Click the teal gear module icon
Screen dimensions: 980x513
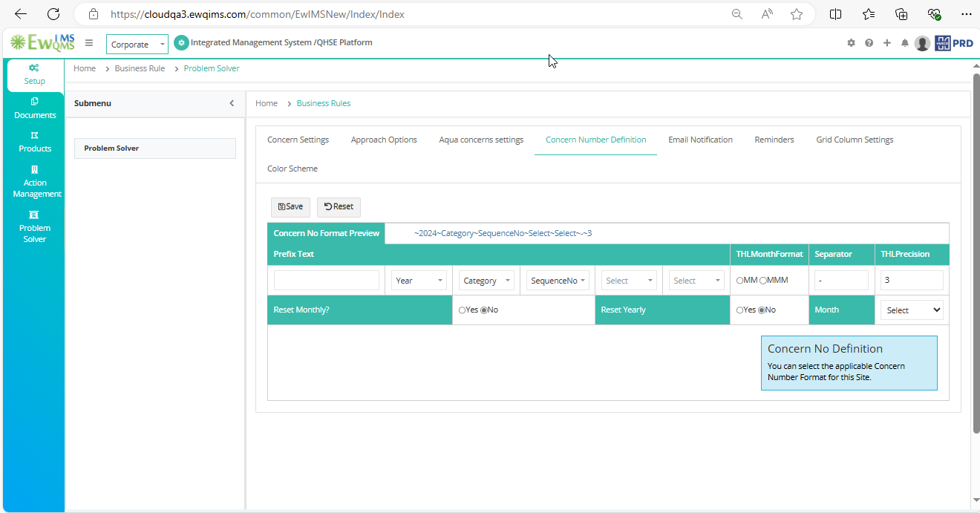pyautogui.click(x=181, y=43)
